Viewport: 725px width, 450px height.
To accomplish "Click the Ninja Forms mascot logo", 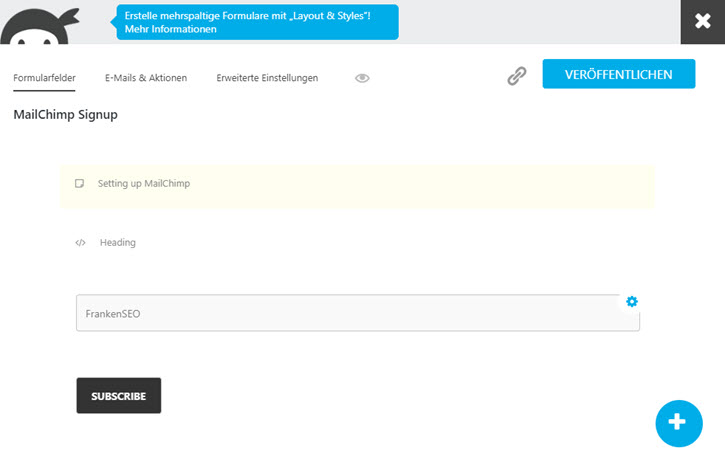I will (x=40, y=27).
